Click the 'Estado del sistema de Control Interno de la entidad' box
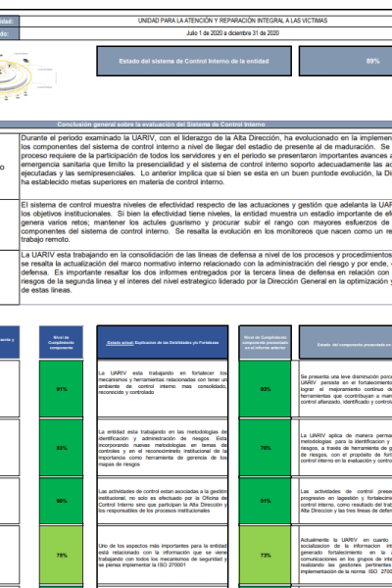This screenshot has height=588, width=392. coord(194,61)
